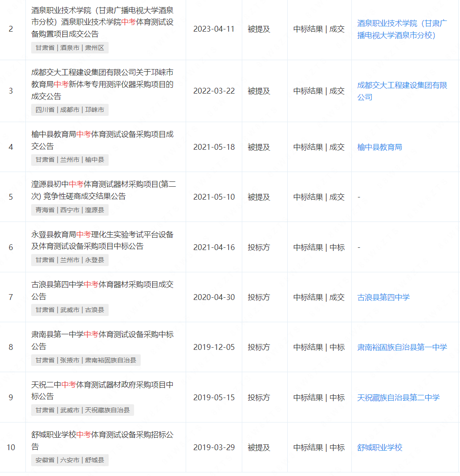Open the 邛崃市教育局中考新体考 announcement title
This screenshot has width=460, height=476.
(x=102, y=84)
